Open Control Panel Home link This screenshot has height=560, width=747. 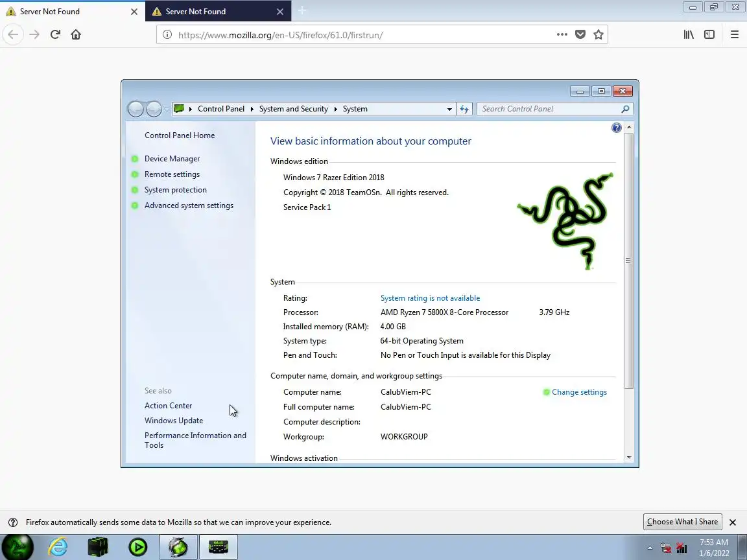tap(180, 135)
